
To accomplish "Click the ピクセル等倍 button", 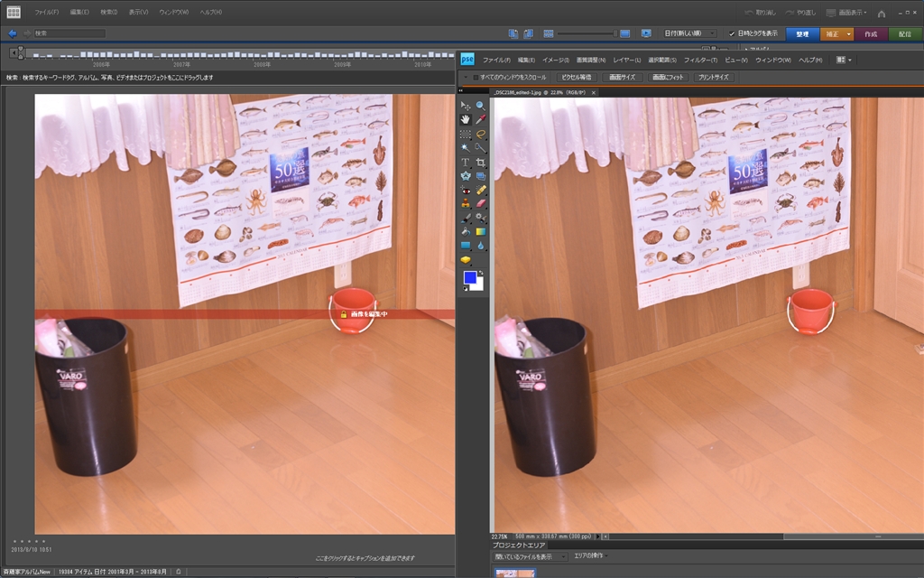I will tap(576, 78).
